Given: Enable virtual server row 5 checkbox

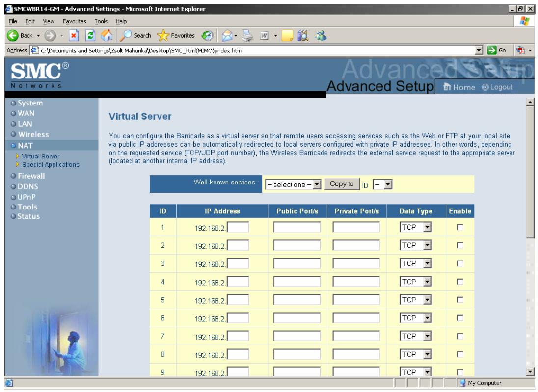Looking at the screenshot, I should (x=460, y=300).
